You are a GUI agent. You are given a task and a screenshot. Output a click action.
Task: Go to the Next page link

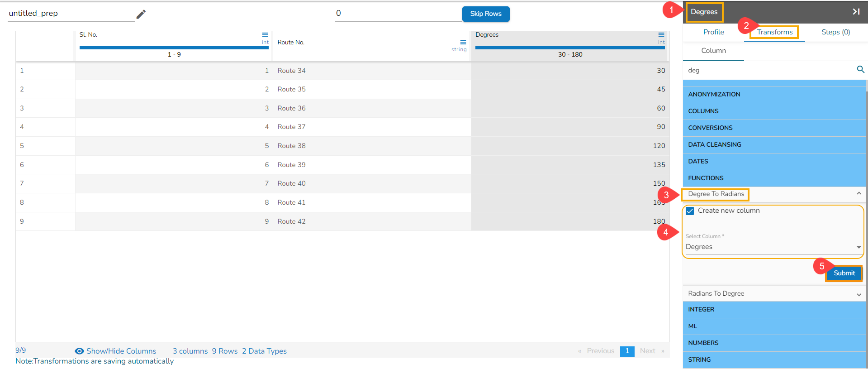click(x=647, y=351)
